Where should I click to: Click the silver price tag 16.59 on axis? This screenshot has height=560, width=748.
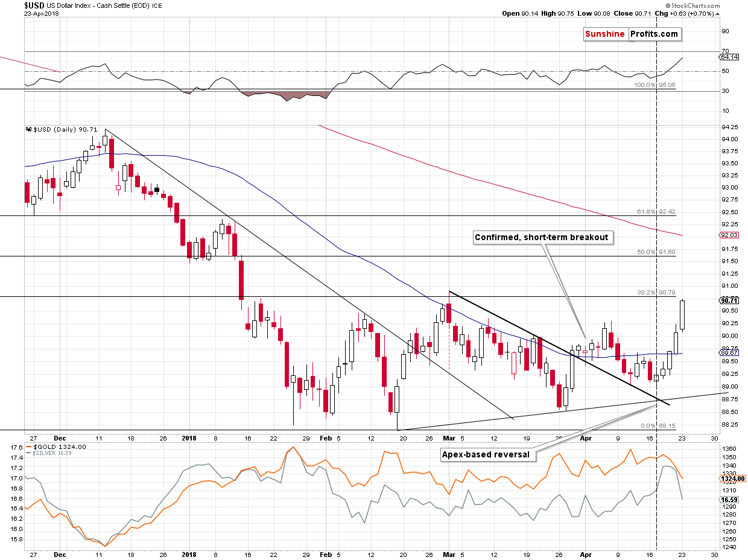point(728,500)
